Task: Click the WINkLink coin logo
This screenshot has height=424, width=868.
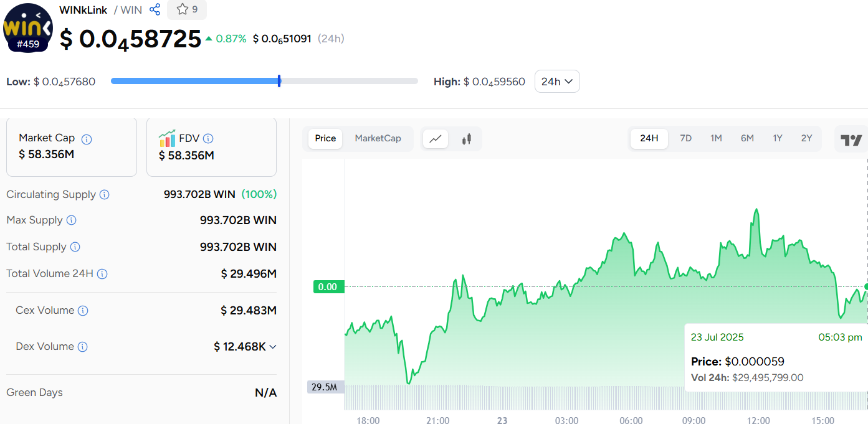Action: (28, 28)
